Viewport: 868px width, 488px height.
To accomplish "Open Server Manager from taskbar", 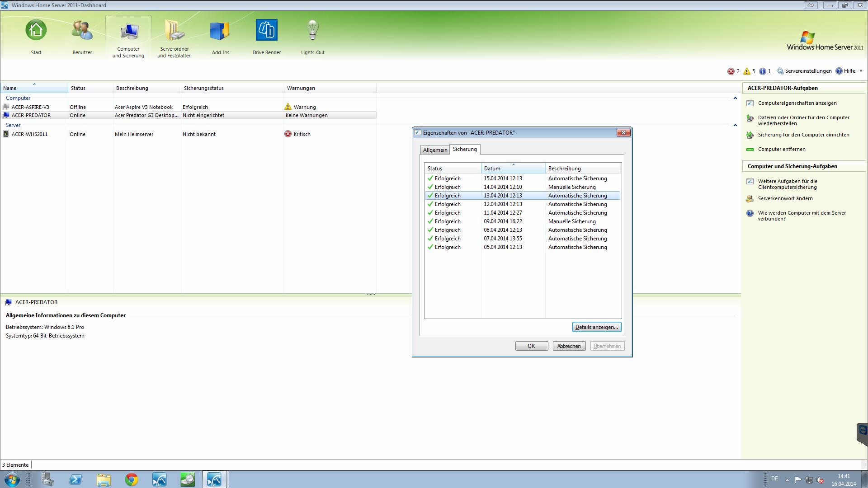I will (x=47, y=479).
